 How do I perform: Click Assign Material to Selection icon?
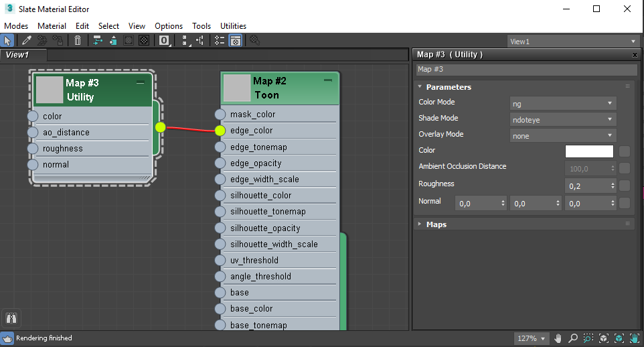click(58, 40)
